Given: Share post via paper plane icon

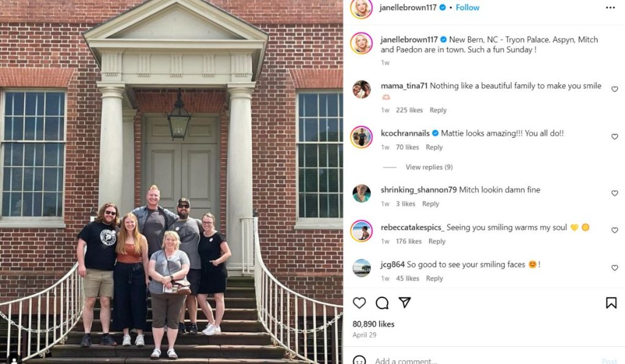Looking at the screenshot, I should point(405,302).
